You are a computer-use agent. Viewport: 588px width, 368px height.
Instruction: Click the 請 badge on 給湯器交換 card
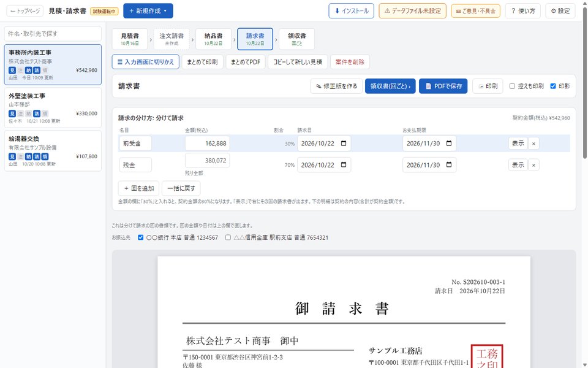click(37, 156)
